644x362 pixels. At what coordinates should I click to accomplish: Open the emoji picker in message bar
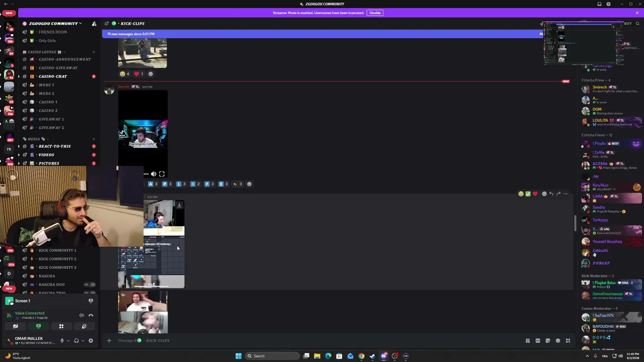click(x=558, y=340)
